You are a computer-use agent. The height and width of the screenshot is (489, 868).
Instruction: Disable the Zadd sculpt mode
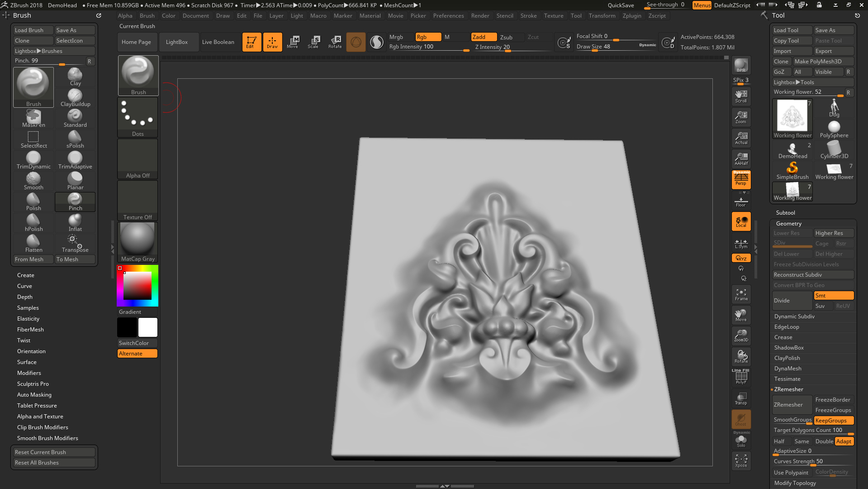point(484,37)
